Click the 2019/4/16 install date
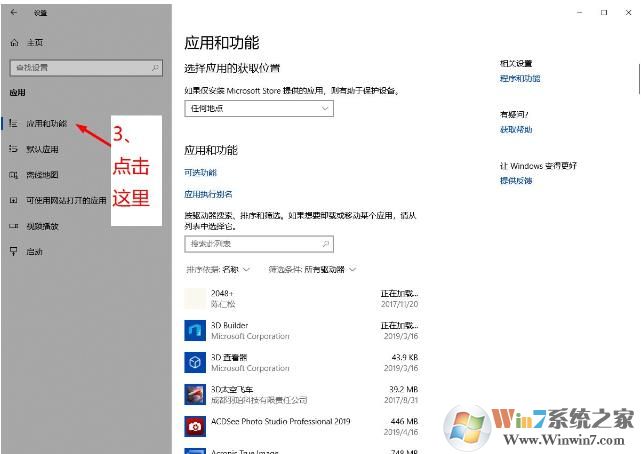 click(401, 432)
